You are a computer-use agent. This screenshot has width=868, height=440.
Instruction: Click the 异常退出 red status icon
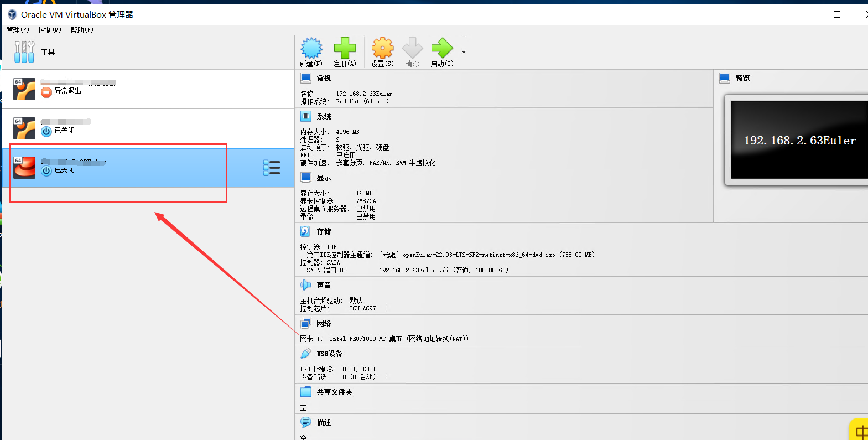pos(46,92)
